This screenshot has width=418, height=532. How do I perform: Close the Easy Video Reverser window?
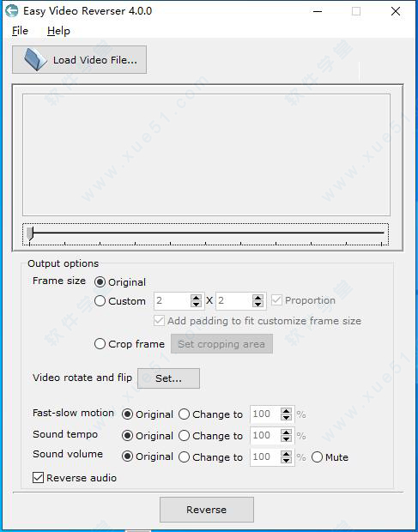pos(396,11)
